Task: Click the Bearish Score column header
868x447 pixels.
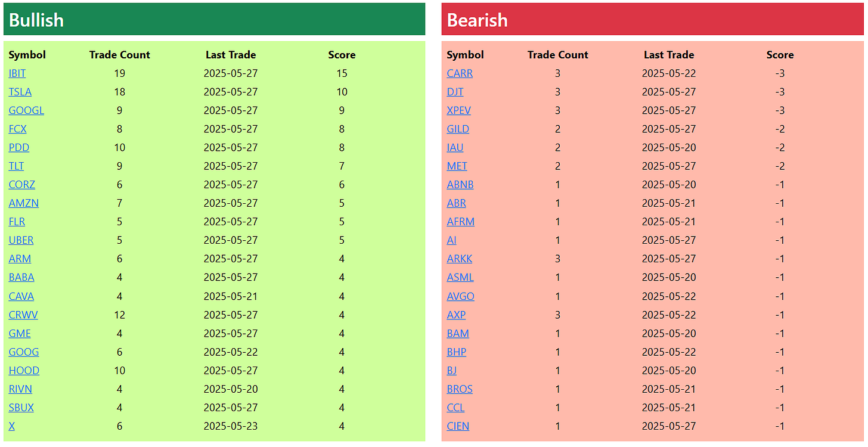Action: [780, 55]
